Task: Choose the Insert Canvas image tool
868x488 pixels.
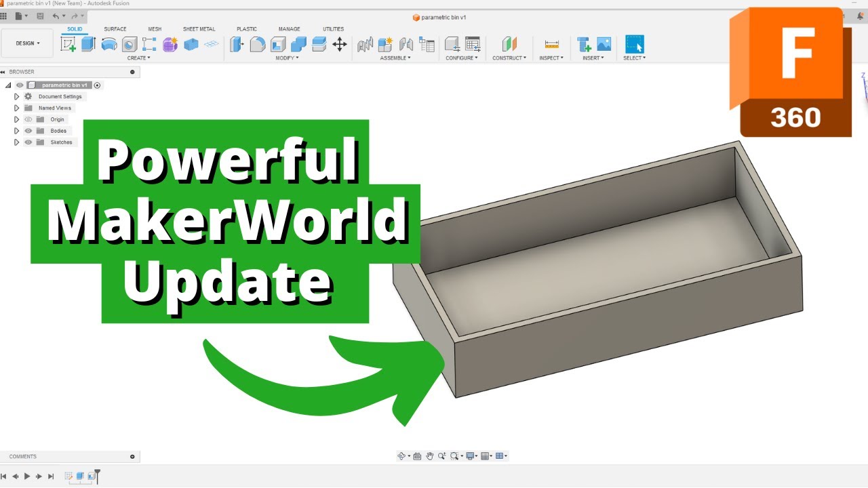Action: tap(604, 45)
